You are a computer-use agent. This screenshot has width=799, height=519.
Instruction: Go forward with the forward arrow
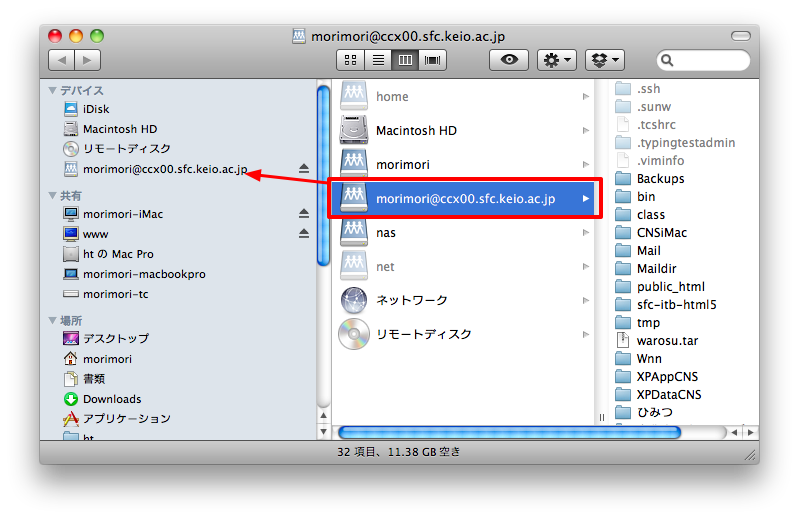tap(87, 60)
